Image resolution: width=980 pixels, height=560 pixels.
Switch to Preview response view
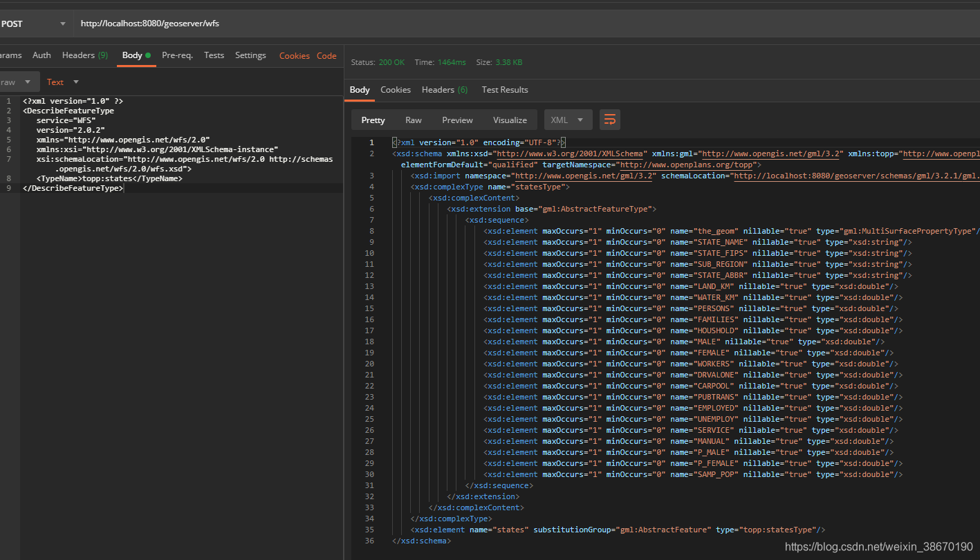pos(457,120)
